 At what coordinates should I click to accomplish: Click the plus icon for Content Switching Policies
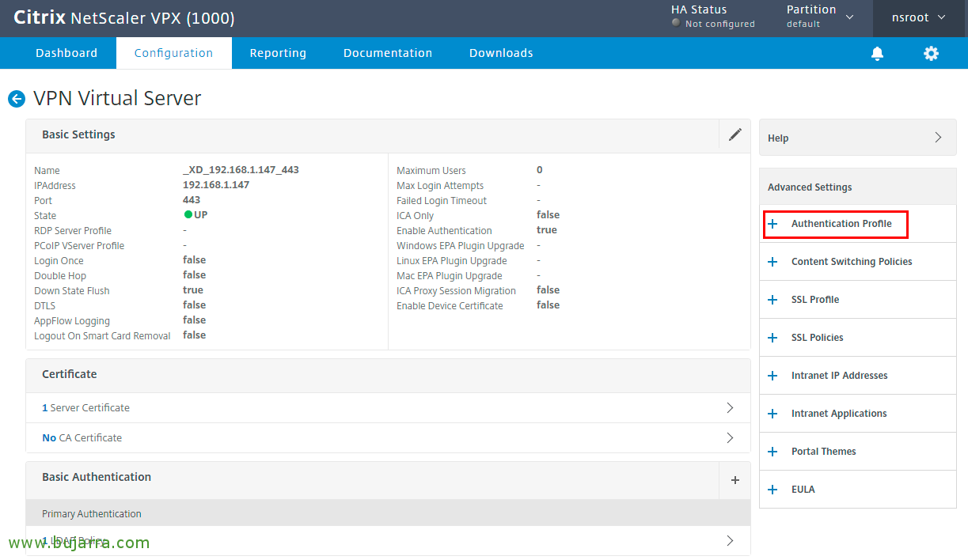[773, 262]
